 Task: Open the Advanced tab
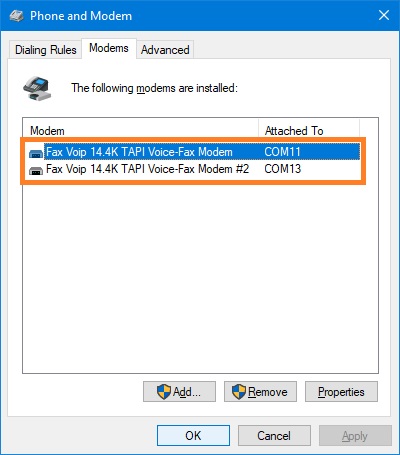point(165,50)
